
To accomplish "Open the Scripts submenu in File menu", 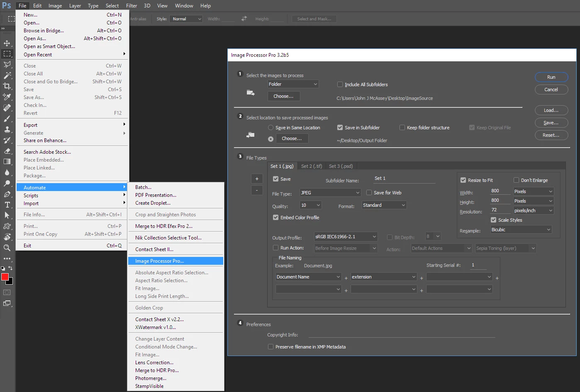I will coord(72,196).
